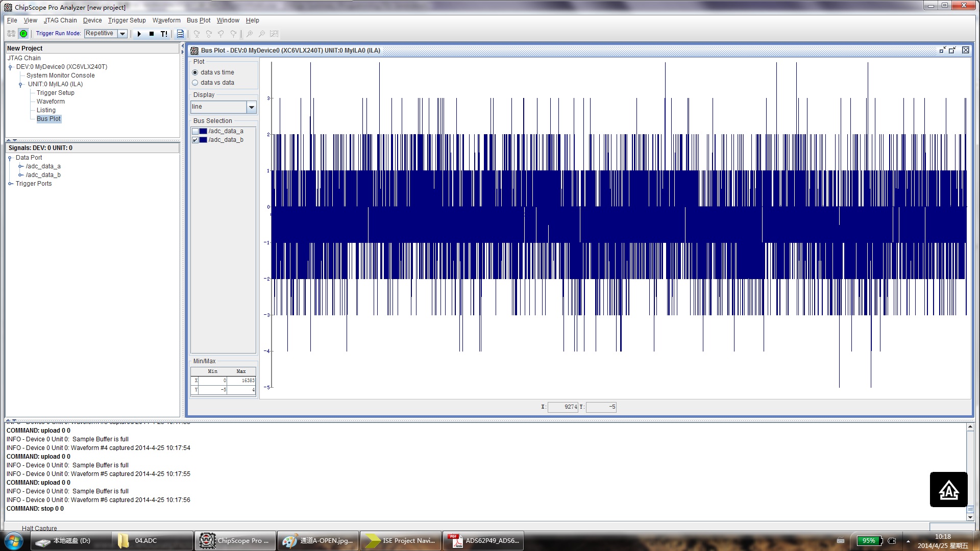Click the Trigger Immediate T! icon
This screenshot has height=551, width=980.
[x=164, y=34]
